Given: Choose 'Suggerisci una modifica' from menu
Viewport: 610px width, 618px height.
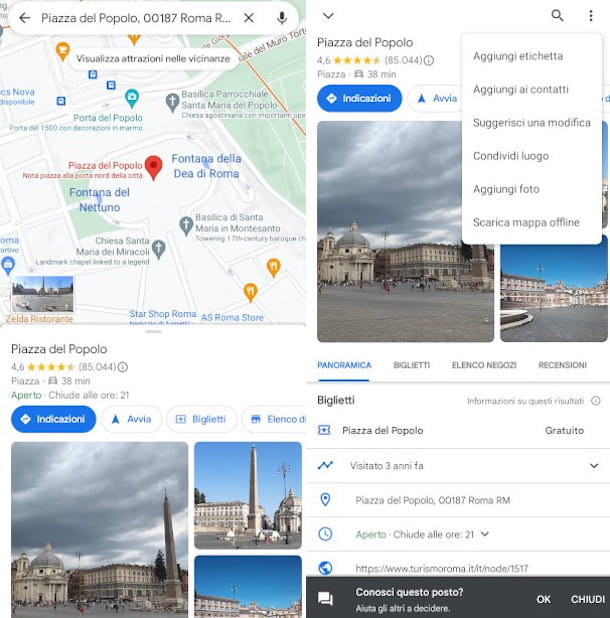Looking at the screenshot, I should coord(532,123).
